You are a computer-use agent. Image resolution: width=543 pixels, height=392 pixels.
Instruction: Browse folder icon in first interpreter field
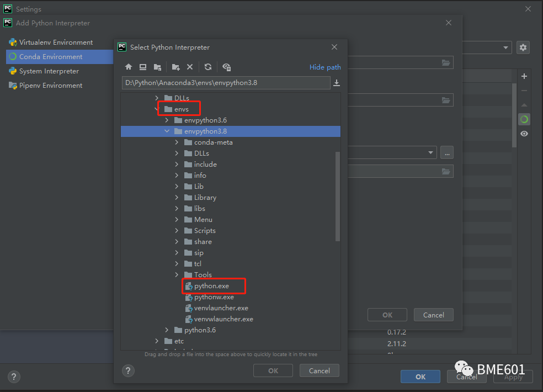[x=446, y=63]
